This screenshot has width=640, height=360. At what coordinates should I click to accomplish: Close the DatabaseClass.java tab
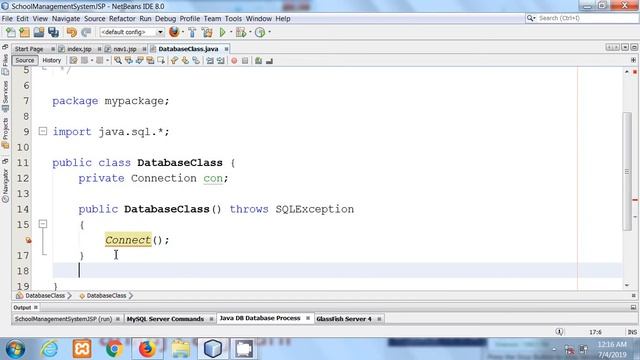(x=226, y=49)
